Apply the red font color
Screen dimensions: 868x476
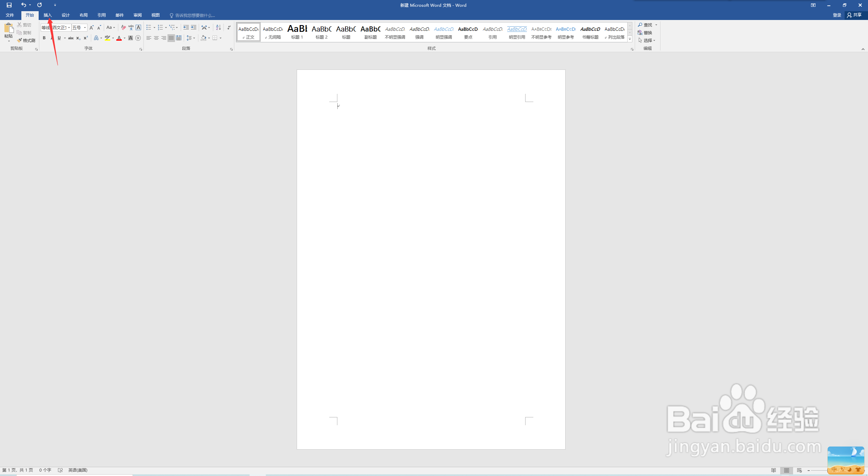pos(119,38)
